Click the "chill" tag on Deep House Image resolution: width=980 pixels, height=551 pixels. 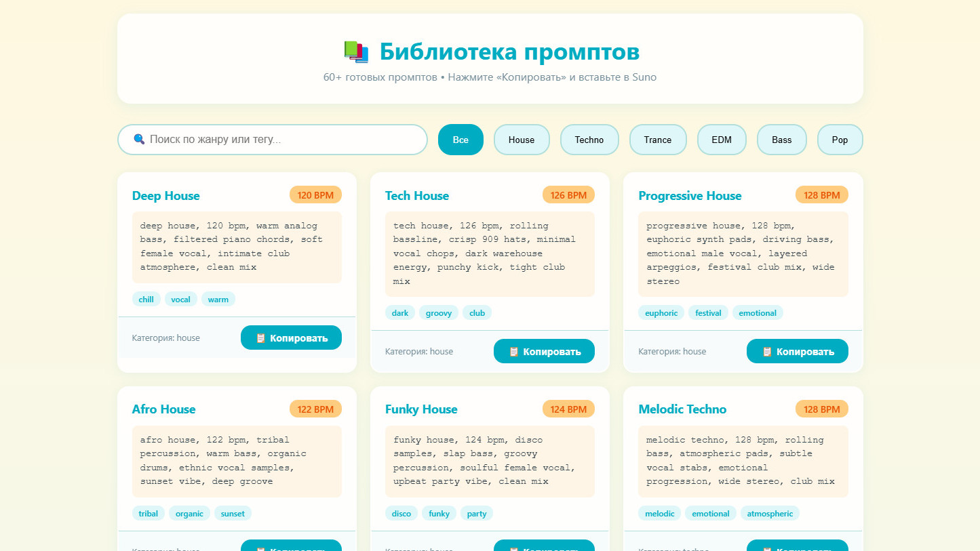tap(146, 299)
